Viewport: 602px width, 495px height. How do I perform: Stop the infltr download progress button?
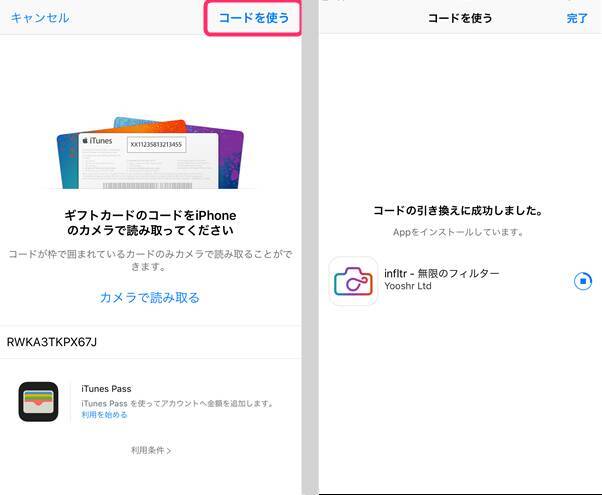pyautogui.click(x=584, y=281)
